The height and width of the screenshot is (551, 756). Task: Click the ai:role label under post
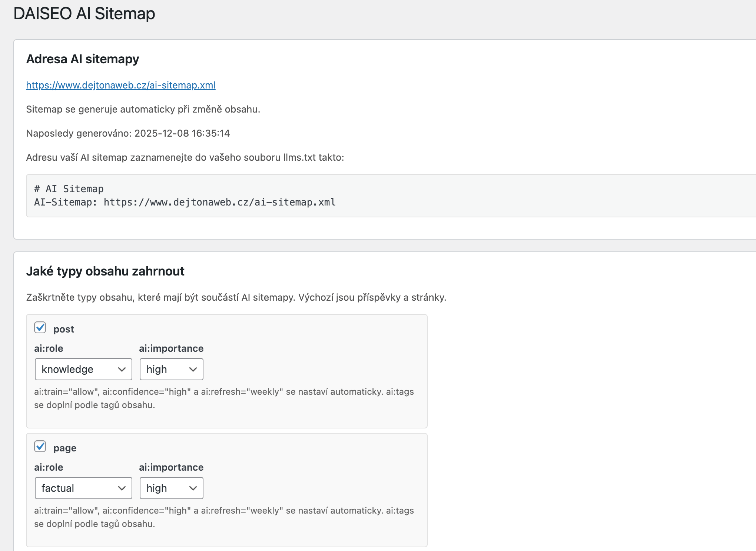pos(49,348)
